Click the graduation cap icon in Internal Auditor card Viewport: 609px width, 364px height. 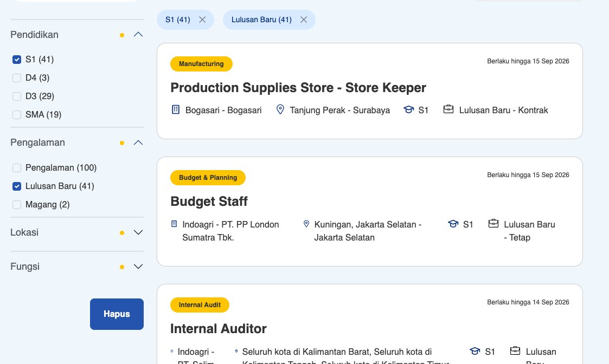(475, 351)
